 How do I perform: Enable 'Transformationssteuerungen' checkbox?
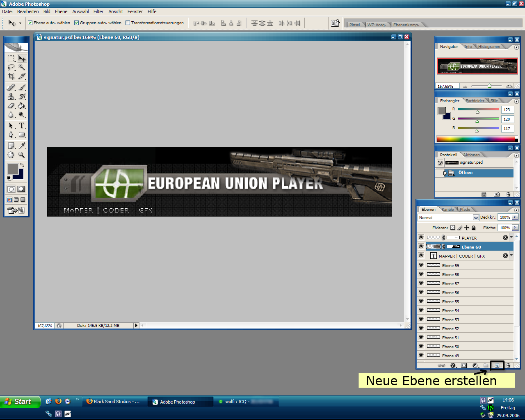128,23
